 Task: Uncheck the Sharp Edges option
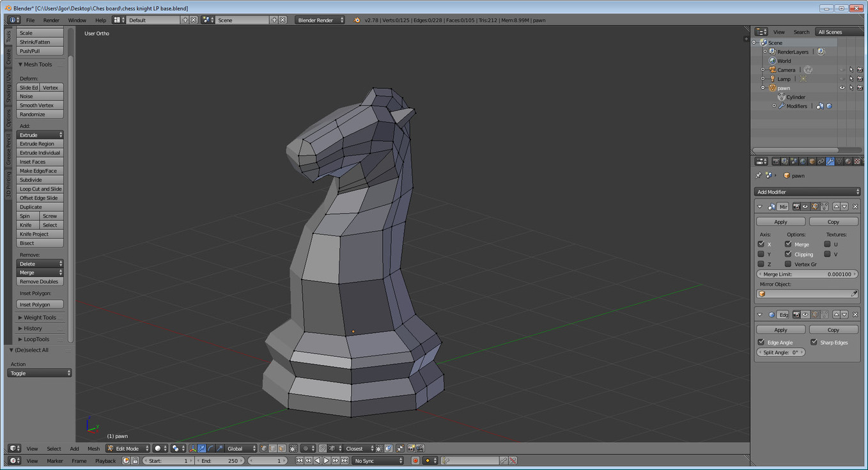(x=814, y=342)
